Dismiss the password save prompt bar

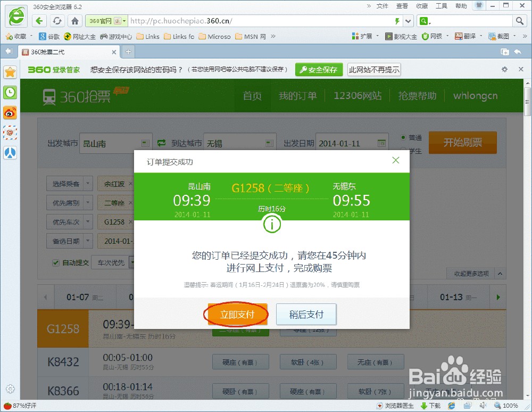click(521, 69)
